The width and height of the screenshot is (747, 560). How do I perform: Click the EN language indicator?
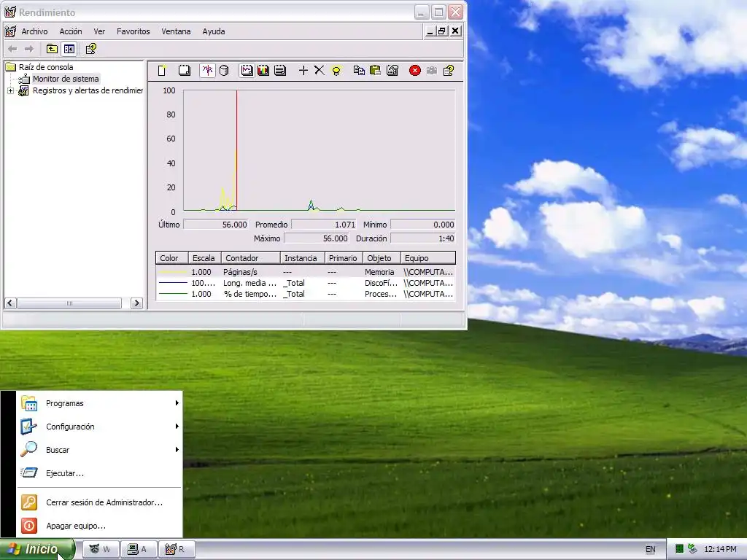pyautogui.click(x=650, y=550)
